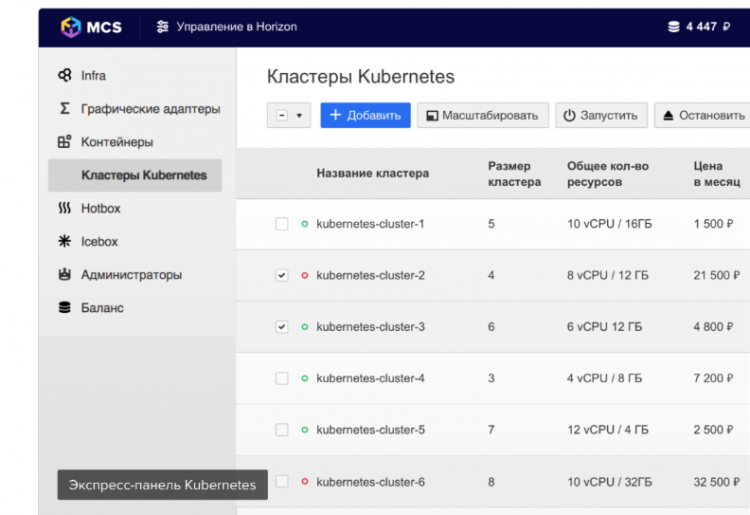Click red status dot of kubernetes-cluster-2
The width and height of the screenshot is (750, 515).
pyautogui.click(x=305, y=275)
